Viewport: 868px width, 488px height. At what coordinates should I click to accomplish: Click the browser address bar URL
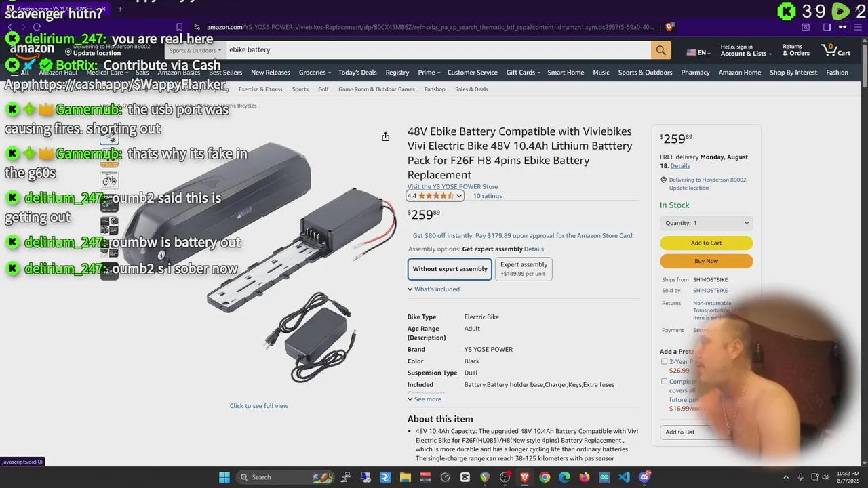[x=431, y=27]
